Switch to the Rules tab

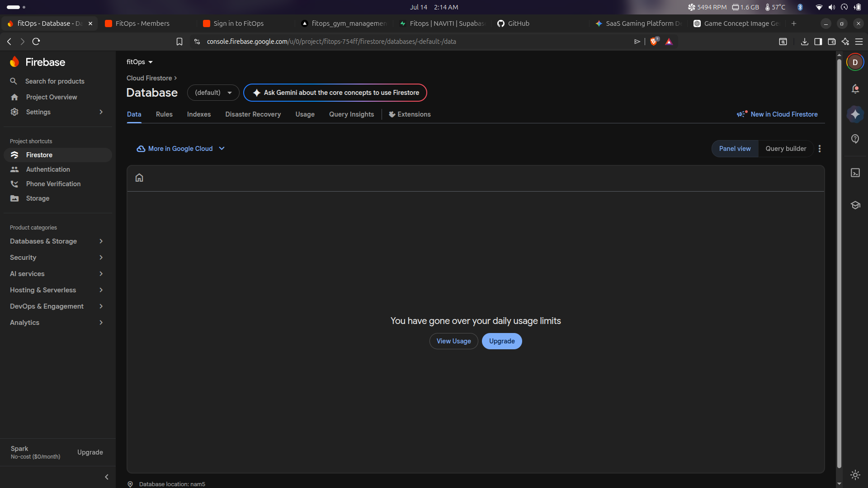(164, 114)
